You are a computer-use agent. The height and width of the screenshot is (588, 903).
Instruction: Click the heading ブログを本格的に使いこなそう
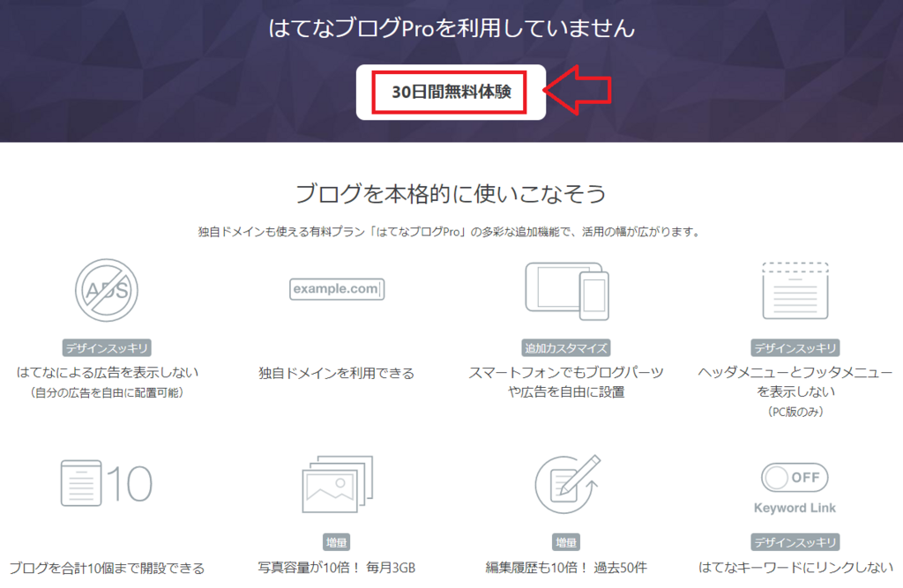point(451,194)
